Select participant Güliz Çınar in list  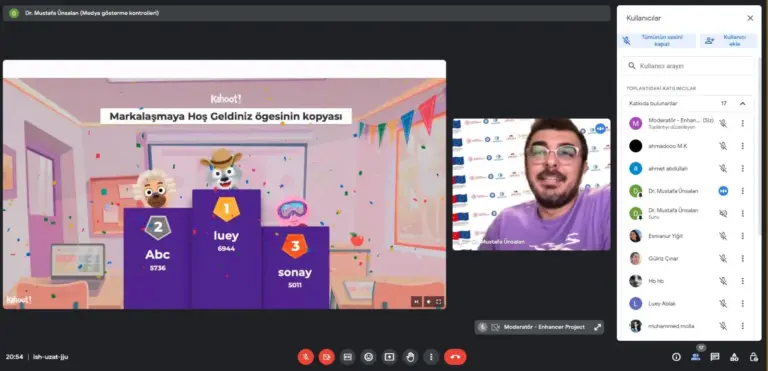point(686,259)
